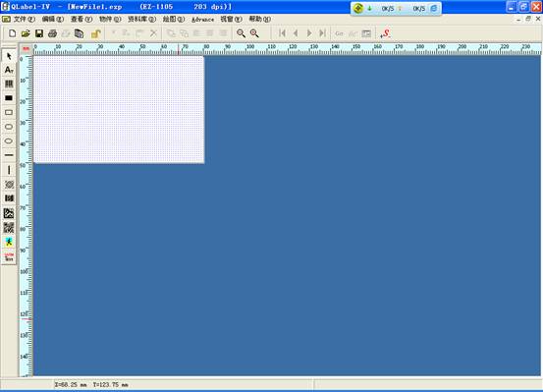This screenshot has width=543, height=392.
Task: Save the label with the floppy disk icon
Action: pos(39,33)
